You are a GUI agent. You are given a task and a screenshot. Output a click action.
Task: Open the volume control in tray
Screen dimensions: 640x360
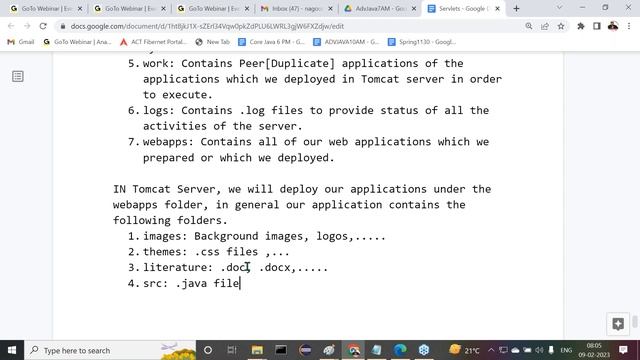coord(539,350)
